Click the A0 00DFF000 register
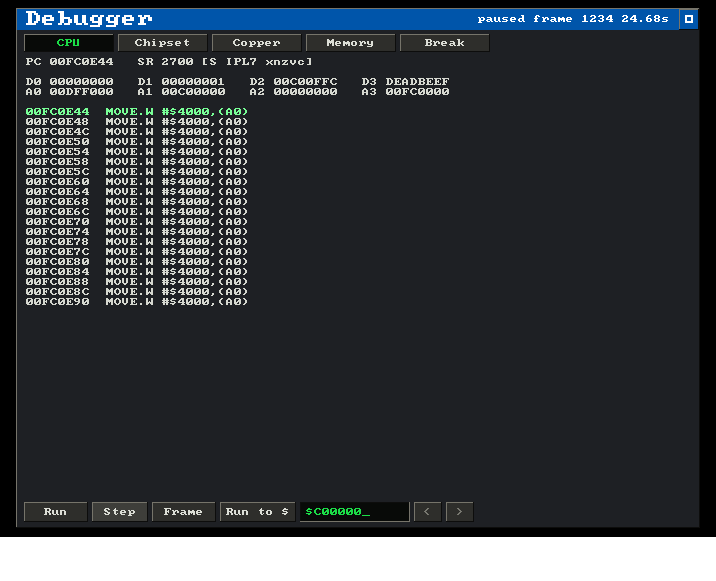This screenshot has height=581, width=716. [69, 92]
